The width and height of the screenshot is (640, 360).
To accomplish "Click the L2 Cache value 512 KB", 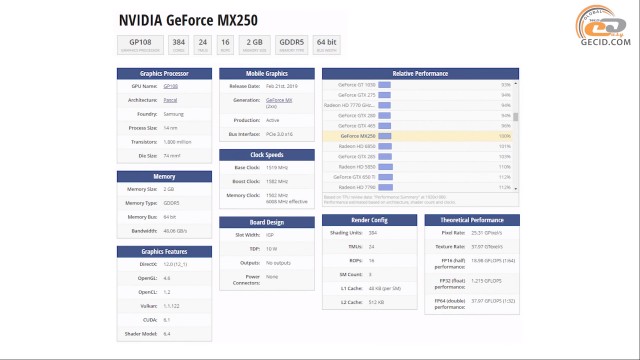I will pos(376,302).
